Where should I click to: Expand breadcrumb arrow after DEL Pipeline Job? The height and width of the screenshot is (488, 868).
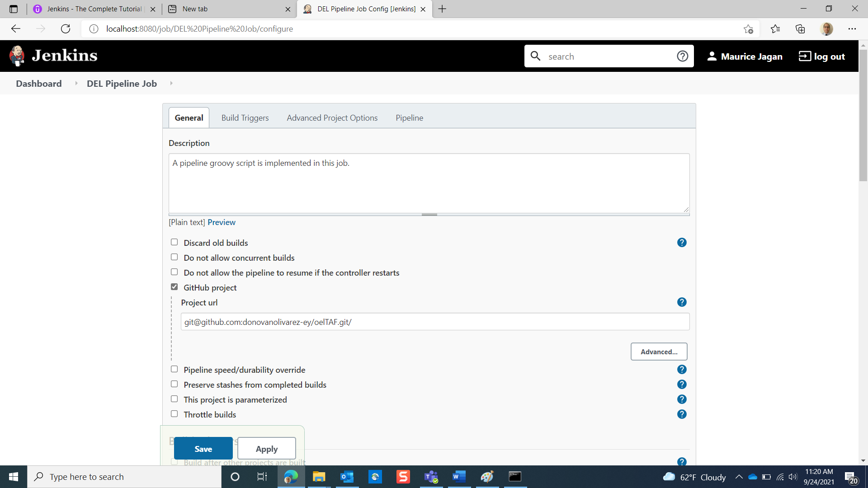coord(171,83)
